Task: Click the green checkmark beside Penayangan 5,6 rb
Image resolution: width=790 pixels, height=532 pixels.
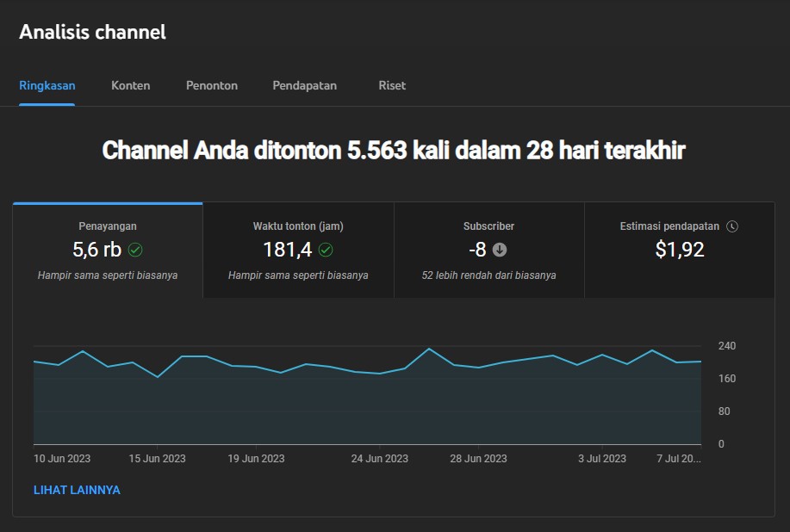Action: coord(135,251)
